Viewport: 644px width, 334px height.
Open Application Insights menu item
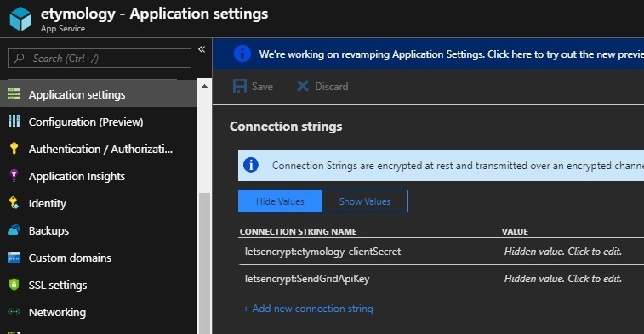(99, 176)
